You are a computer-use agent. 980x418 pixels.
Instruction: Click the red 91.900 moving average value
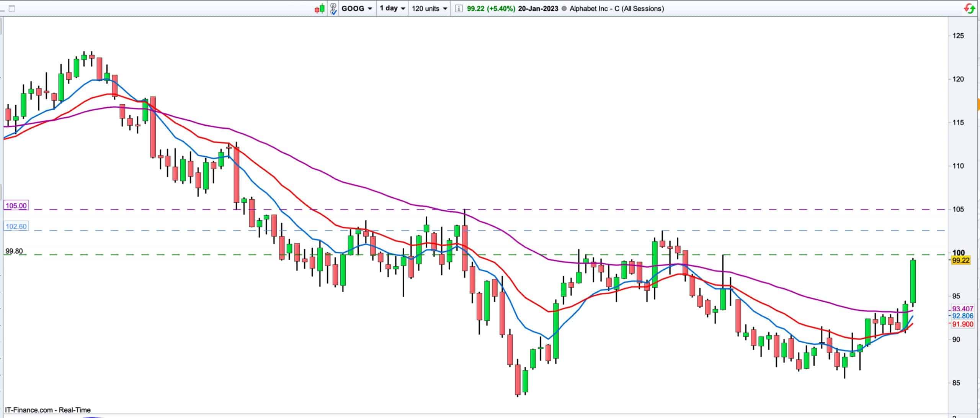(962, 324)
